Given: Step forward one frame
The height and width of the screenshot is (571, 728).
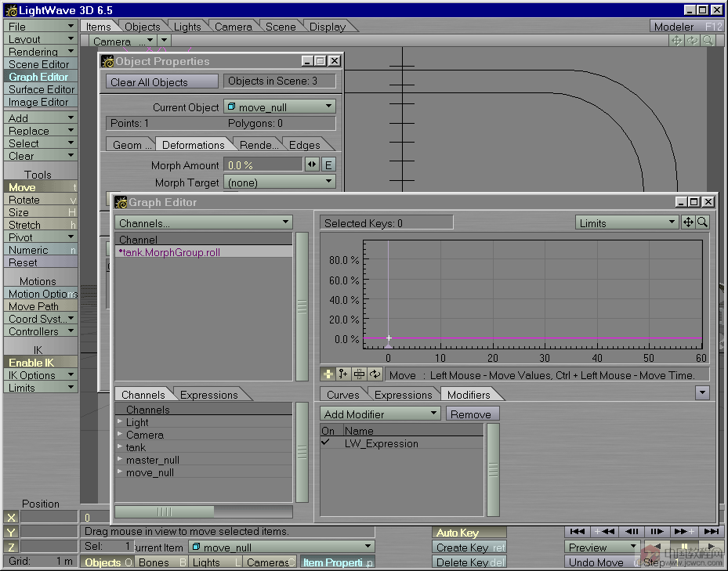Looking at the screenshot, I should (657, 532).
